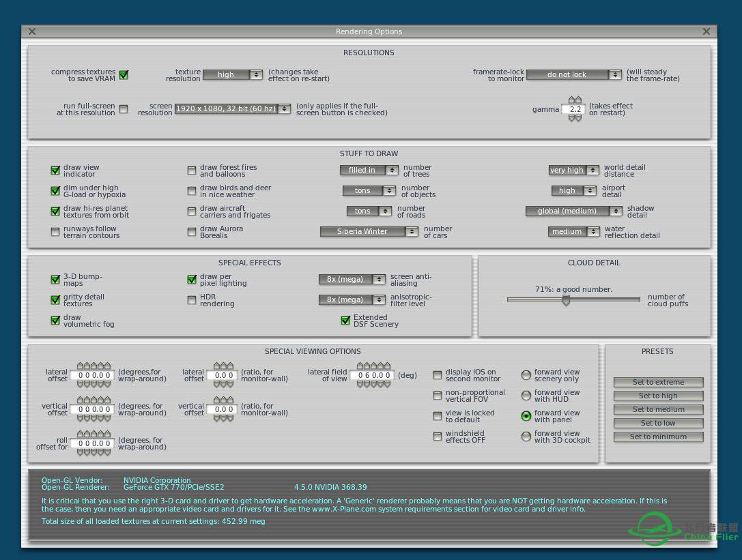Open world detail distance dropdown

(574, 171)
